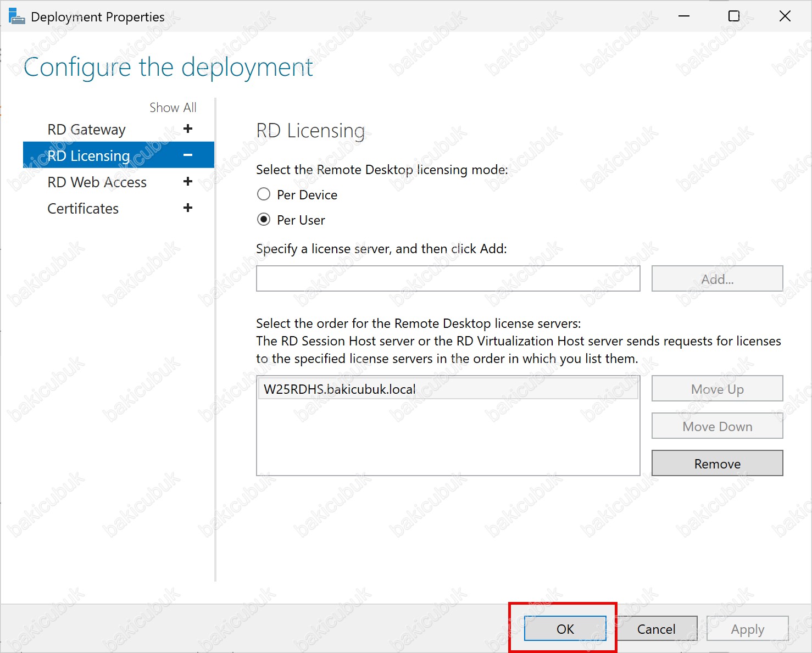Select the RD Licensing section
The height and width of the screenshot is (653, 812).
click(x=88, y=156)
